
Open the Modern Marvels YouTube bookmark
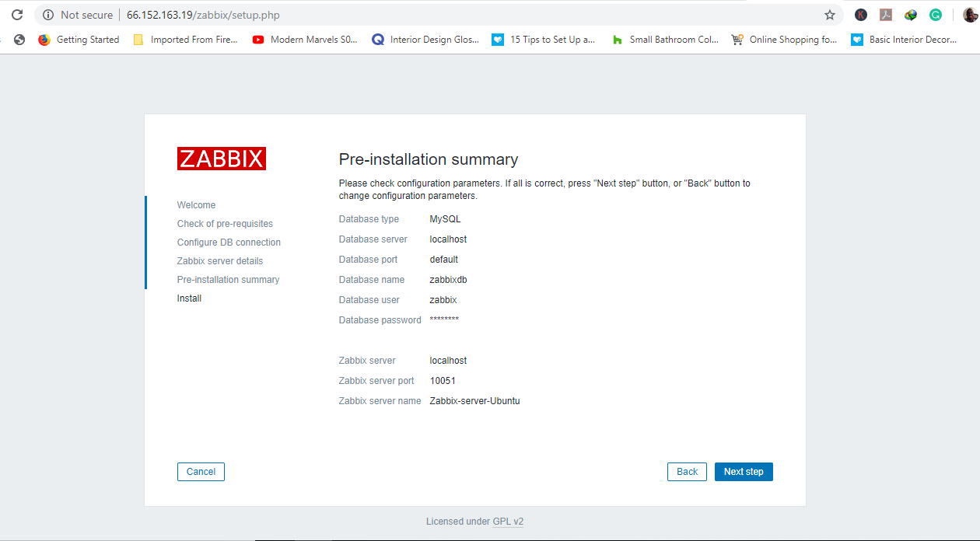click(x=305, y=40)
